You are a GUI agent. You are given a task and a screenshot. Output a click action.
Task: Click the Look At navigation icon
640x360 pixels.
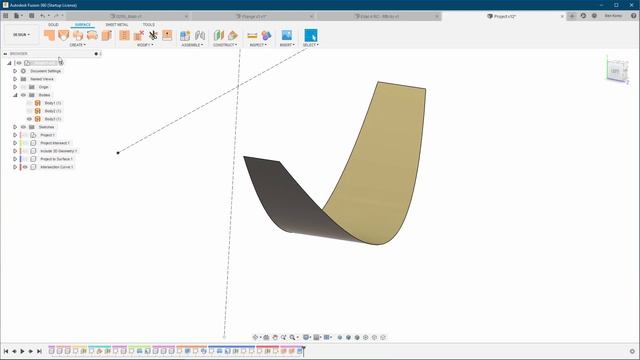[x=266, y=337]
